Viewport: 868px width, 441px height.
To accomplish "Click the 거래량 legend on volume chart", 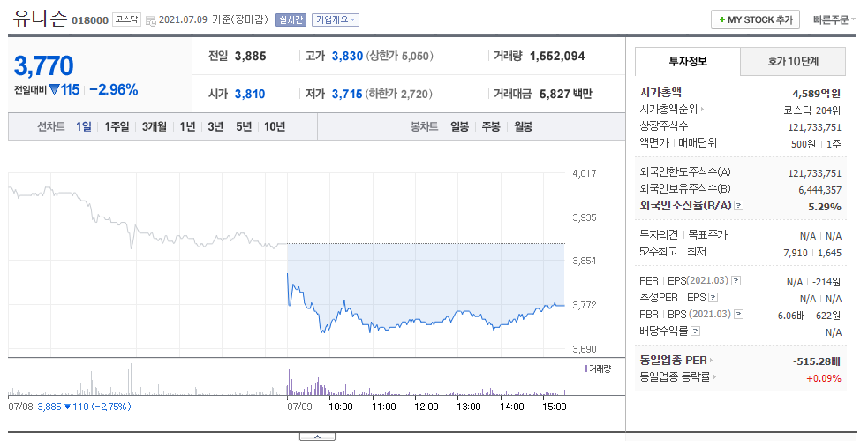I will pyautogui.click(x=598, y=369).
